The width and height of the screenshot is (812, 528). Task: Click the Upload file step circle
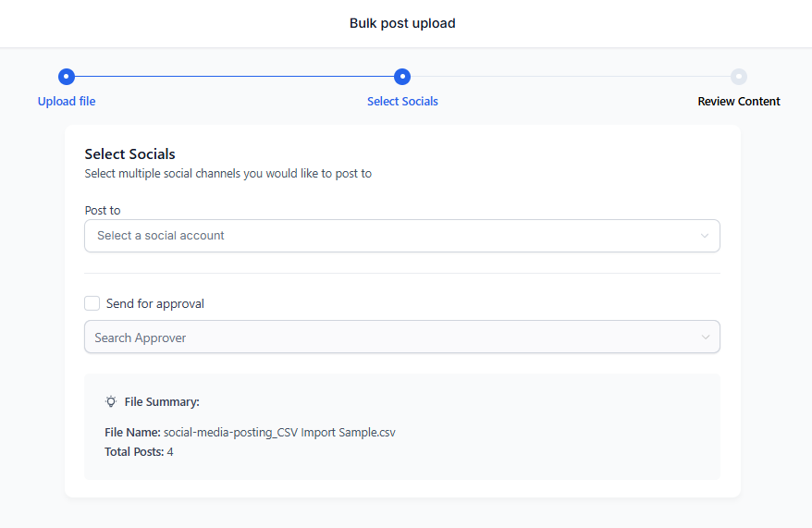click(67, 77)
